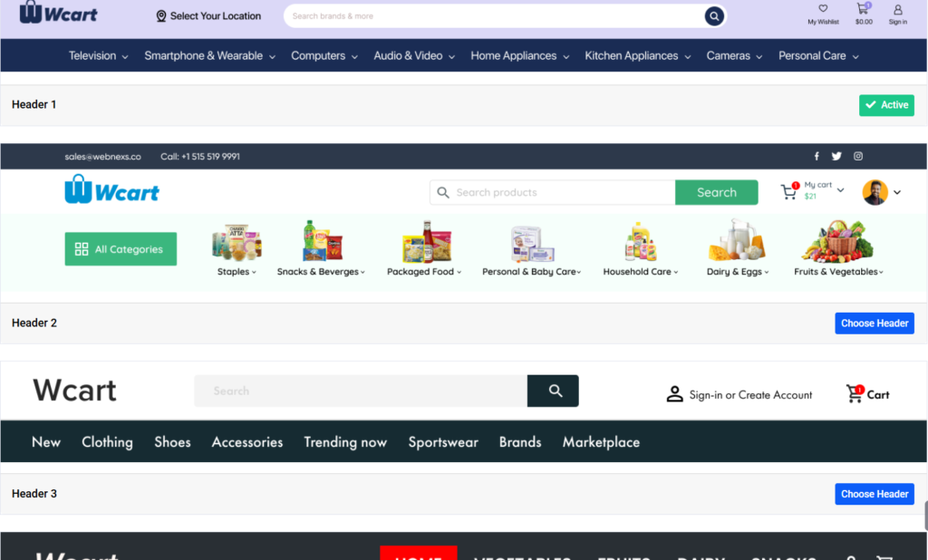Click magnifier icon in Search products field
Image resolution: width=928 pixels, height=560 pixels.
tap(442, 192)
